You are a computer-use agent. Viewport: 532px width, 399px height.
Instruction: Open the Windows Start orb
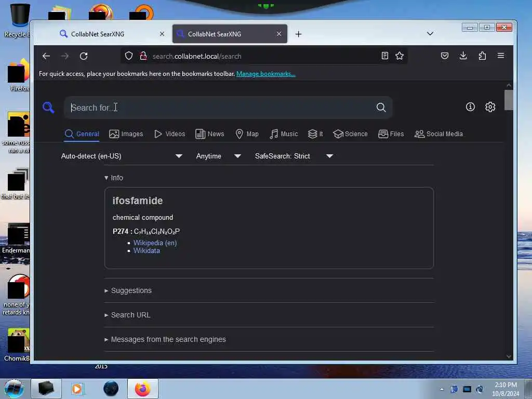14,389
